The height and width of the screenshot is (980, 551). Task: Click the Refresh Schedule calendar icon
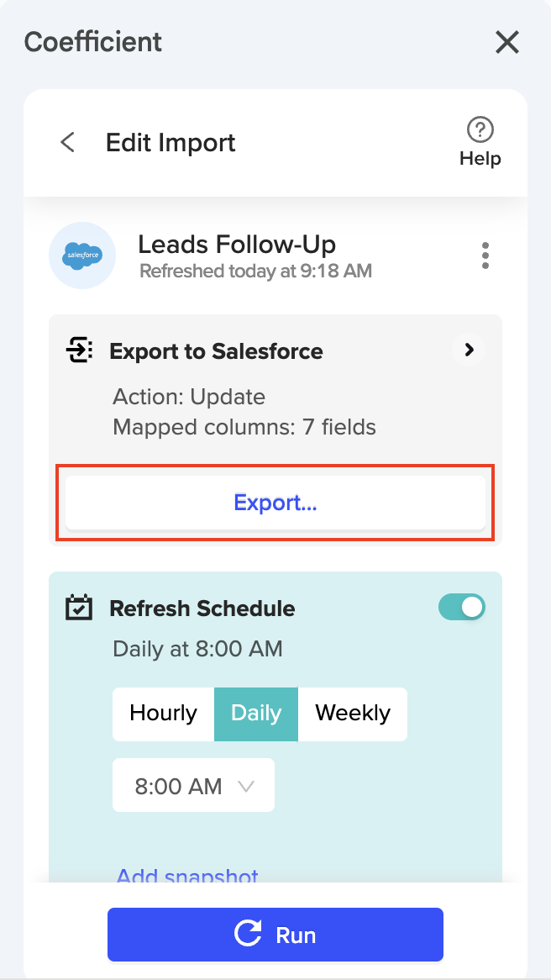80,608
